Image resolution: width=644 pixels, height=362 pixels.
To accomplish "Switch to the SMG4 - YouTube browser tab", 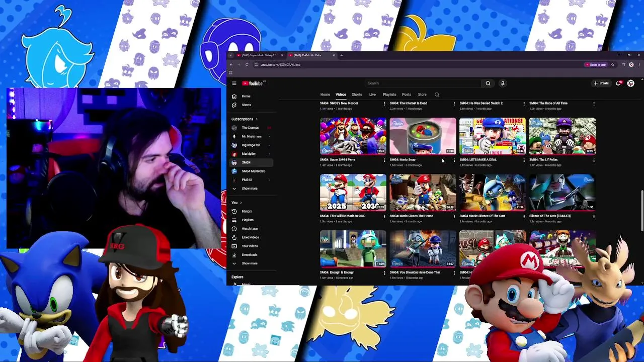I will 311,55.
